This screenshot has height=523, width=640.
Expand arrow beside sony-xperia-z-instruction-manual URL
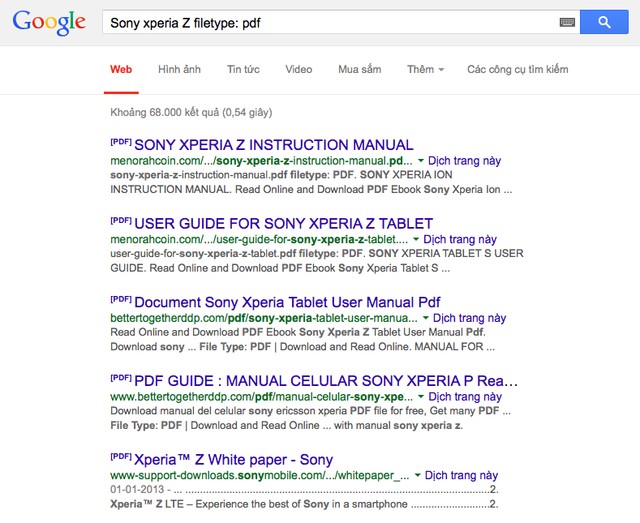(x=421, y=161)
